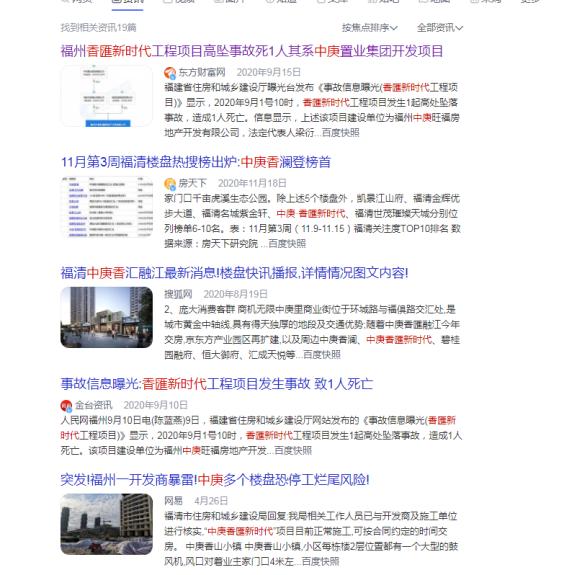564x575 pixels.
Task: Click the date 4月26日
Action: pos(211,501)
